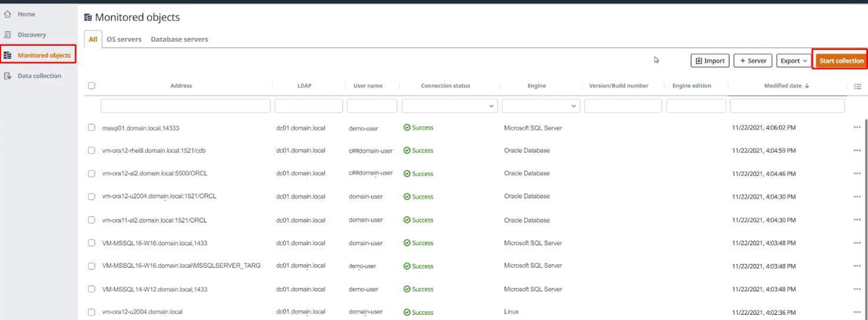This screenshot has height=320, width=868.
Task: Open row actions menu for vm-ora11-al2.domain.local:1521/ORCL
Action: (857, 220)
